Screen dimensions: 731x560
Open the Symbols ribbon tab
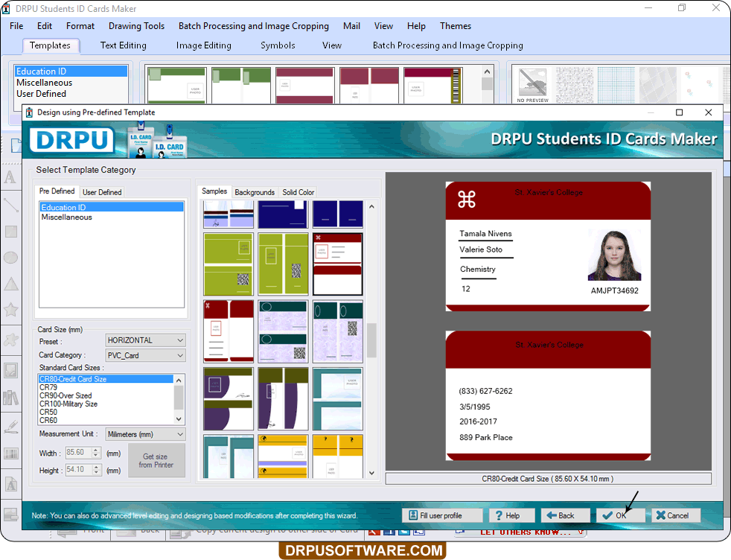coord(278,45)
